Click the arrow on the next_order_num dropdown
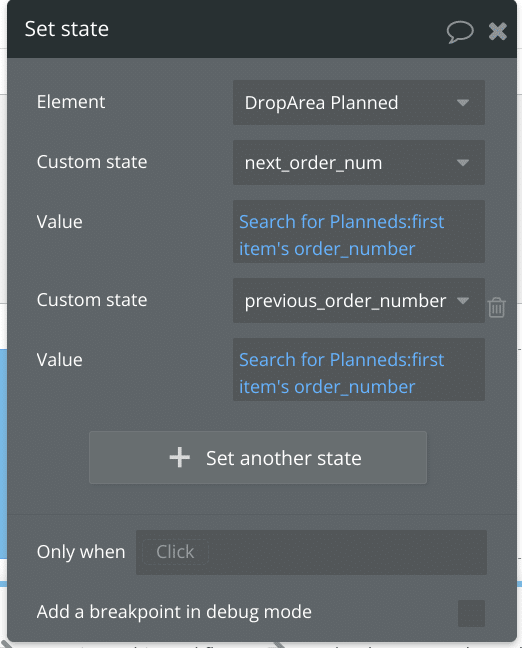This screenshot has height=648, width=522. pos(463,163)
